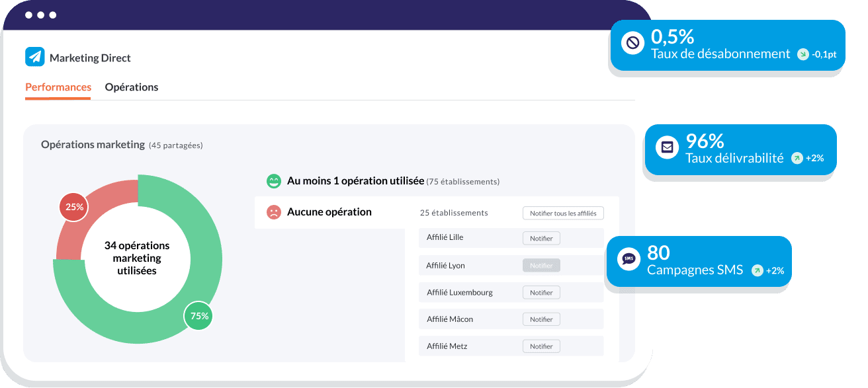868x388 pixels.
Task: Click the unsubscribe rate prohibition icon
Action: click(632, 44)
